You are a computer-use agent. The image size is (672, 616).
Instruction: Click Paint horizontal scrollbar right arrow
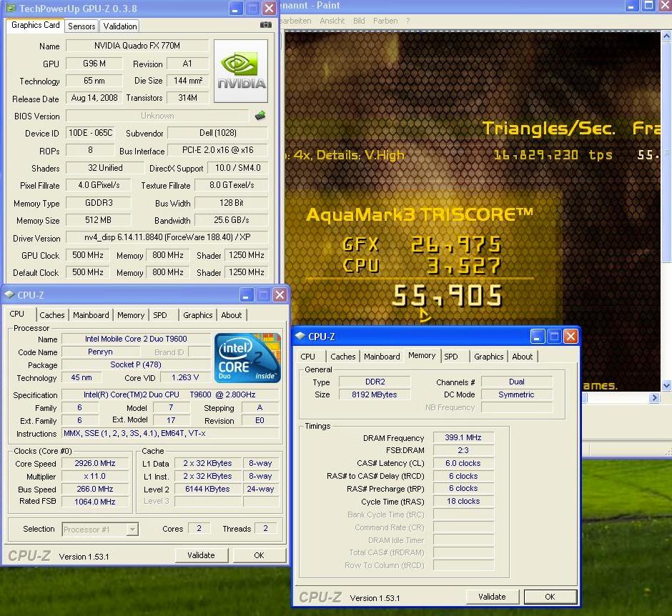[654, 397]
